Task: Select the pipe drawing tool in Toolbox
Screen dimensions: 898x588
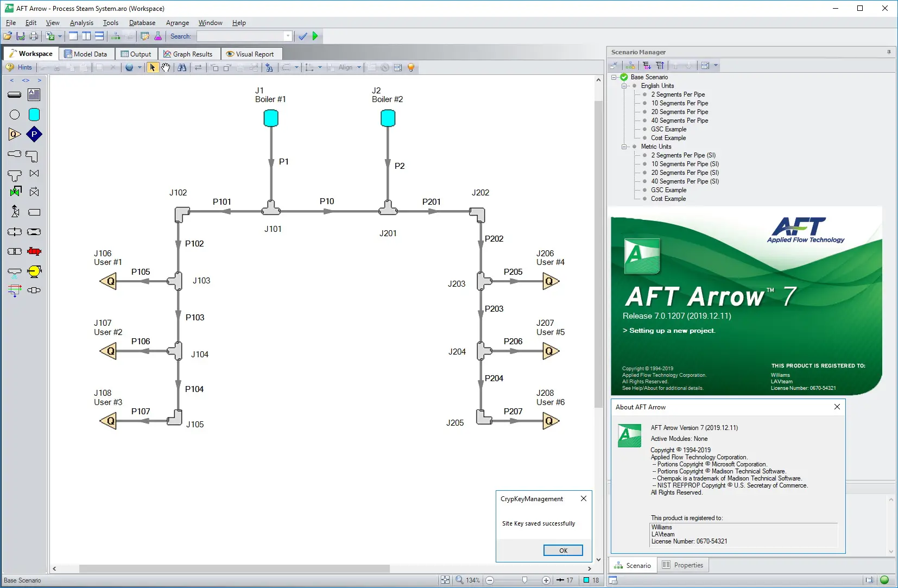Action: click(x=15, y=94)
